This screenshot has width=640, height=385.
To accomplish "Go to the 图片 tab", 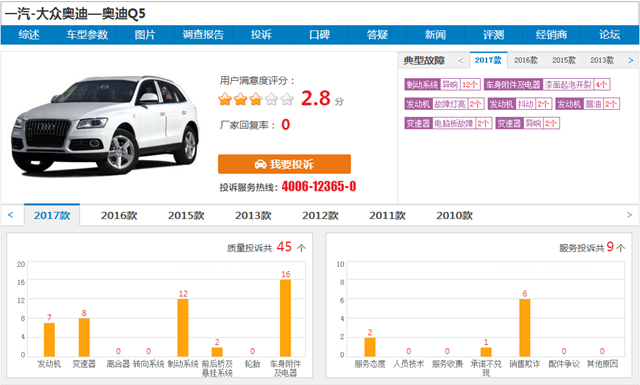I will pyautogui.click(x=145, y=35).
